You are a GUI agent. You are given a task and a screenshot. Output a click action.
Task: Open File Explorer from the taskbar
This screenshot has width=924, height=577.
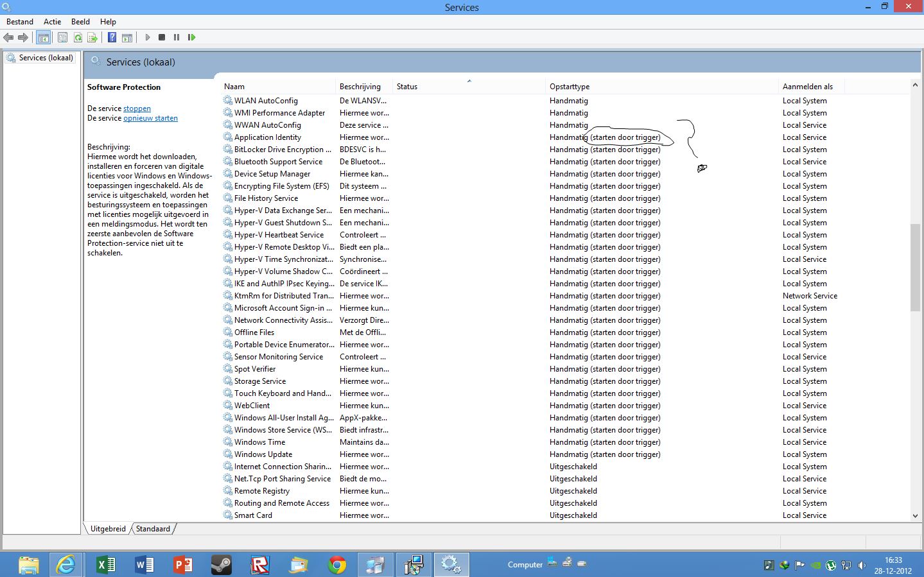coord(28,565)
